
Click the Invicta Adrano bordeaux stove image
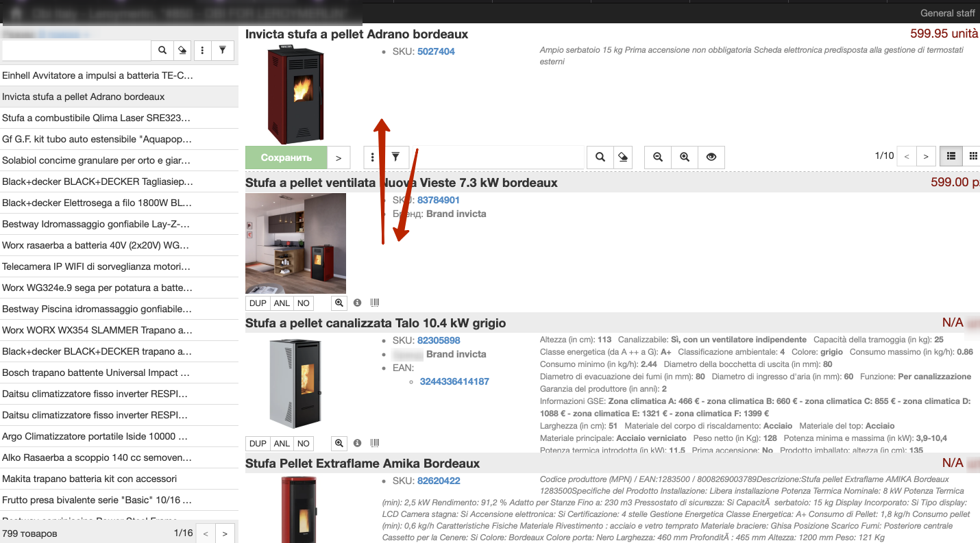point(295,94)
